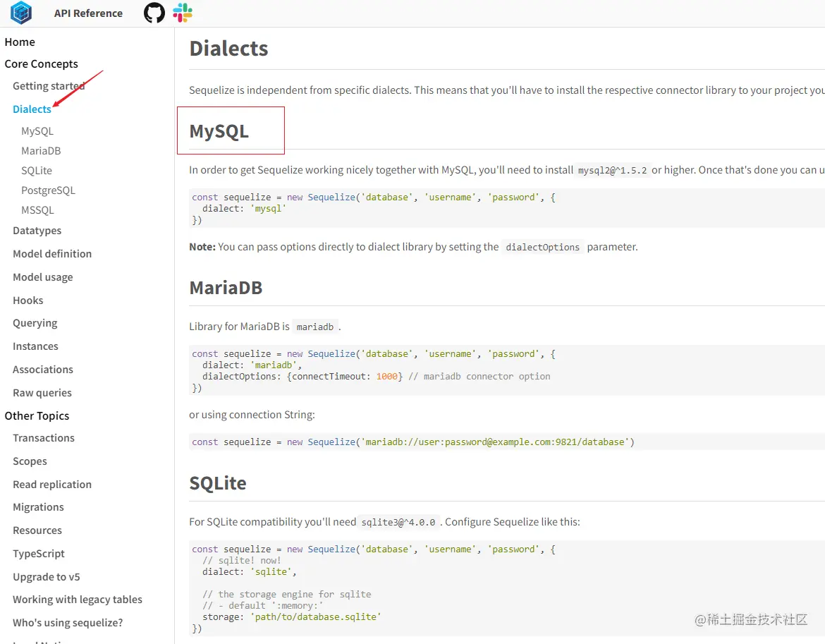The image size is (825, 644).
Task: Open Getting started in sidebar
Action: 48,86
